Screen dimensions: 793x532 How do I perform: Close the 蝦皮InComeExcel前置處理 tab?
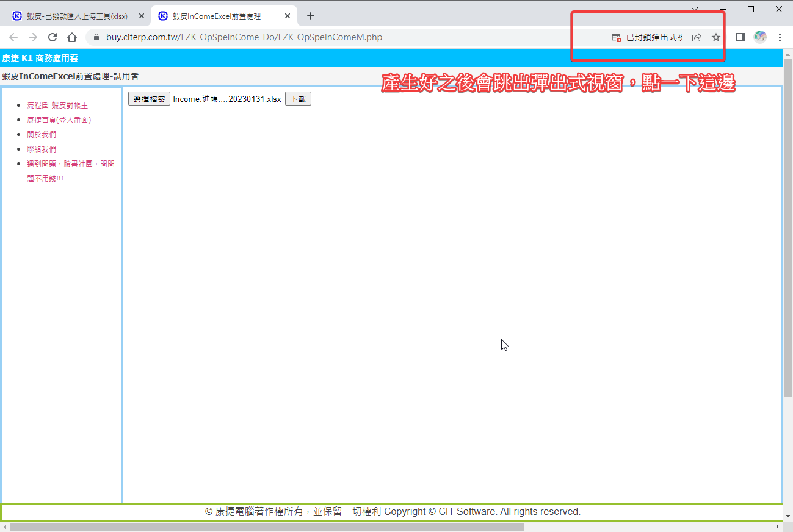coord(288,16)
